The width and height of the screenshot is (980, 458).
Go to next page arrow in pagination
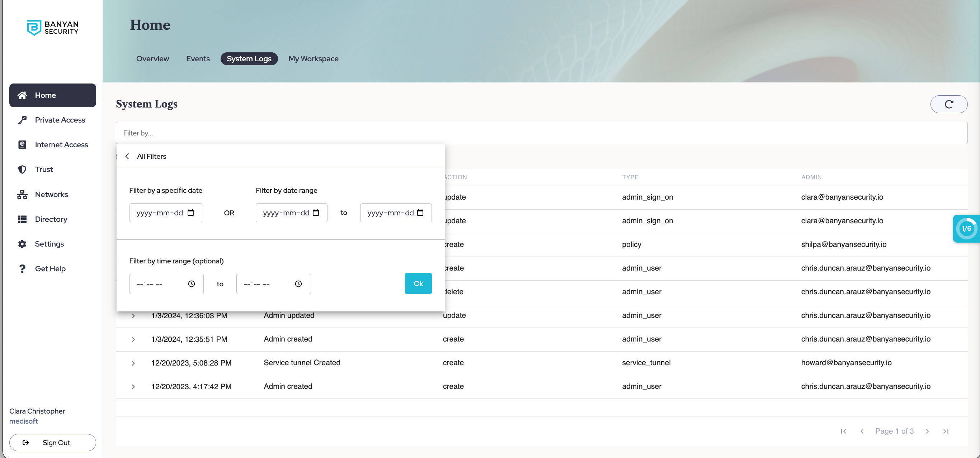(x=927, y=431)
